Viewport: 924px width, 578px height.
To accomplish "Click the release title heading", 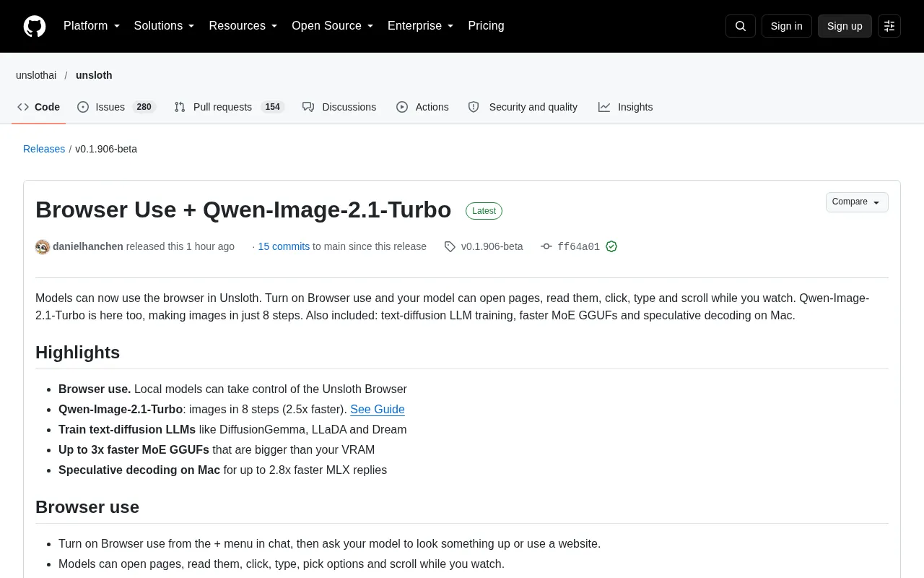I will (243, 210).
